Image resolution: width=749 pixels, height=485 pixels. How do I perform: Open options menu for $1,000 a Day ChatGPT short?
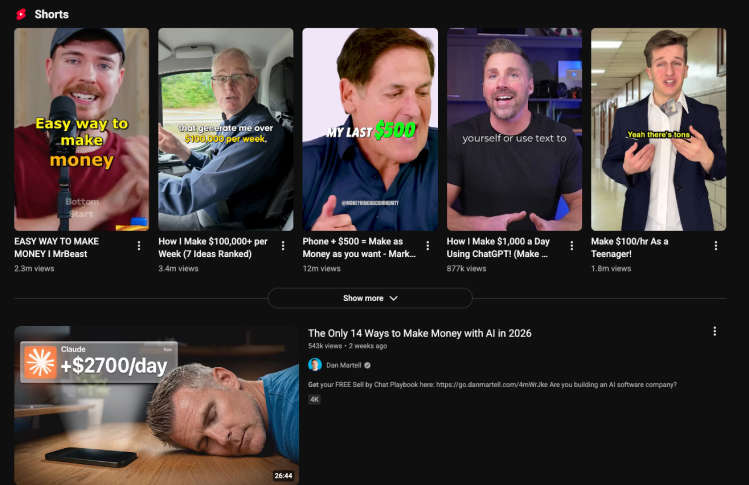click(572, 246)
